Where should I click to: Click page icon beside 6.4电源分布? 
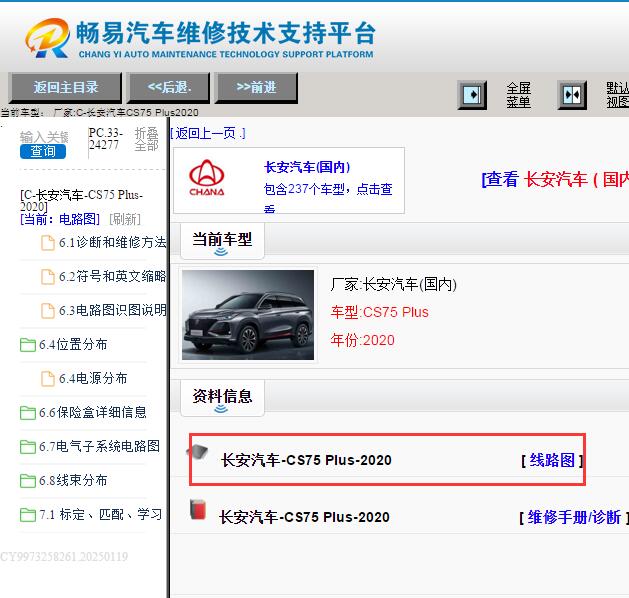[x=48, y=379]
